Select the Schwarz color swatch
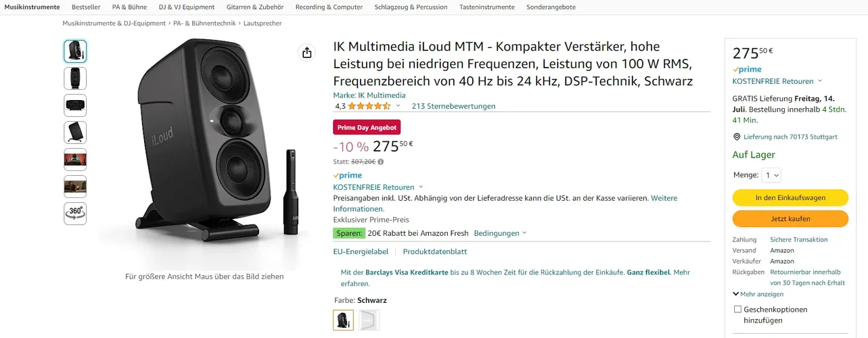The width and height of the screenshot is (868, 338). click(x=343, y=320)
